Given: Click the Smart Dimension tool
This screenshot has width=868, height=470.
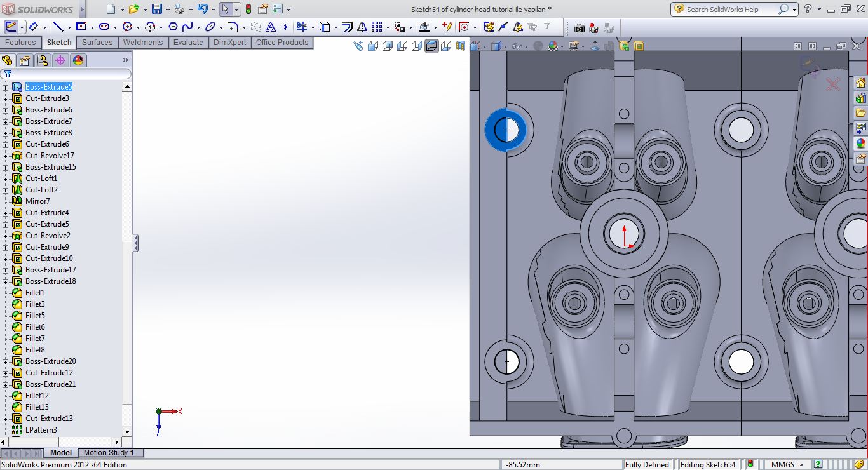Looking at the screenshot, I should 33,27.
